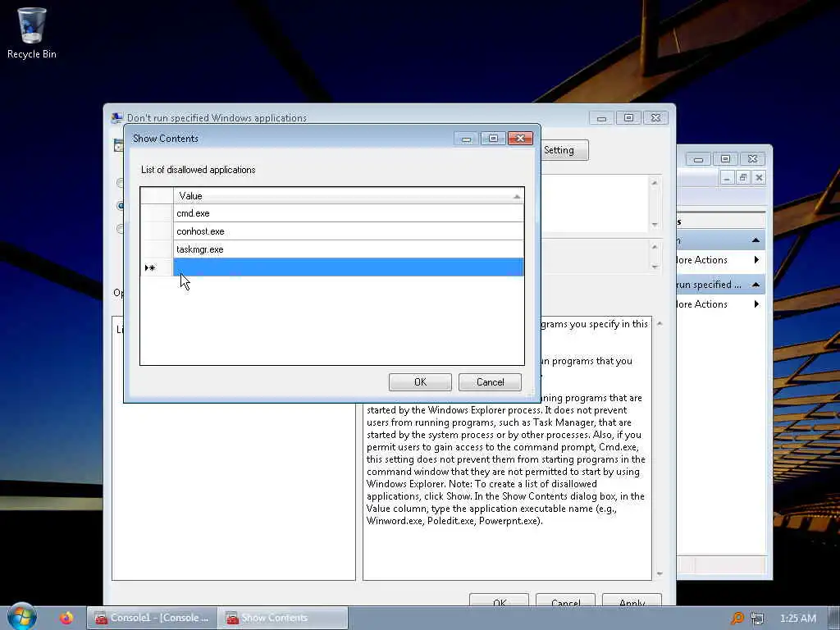840x630 pixels.
Task: Open the Recycle Bin desktop icon
Action: (32, 33)
